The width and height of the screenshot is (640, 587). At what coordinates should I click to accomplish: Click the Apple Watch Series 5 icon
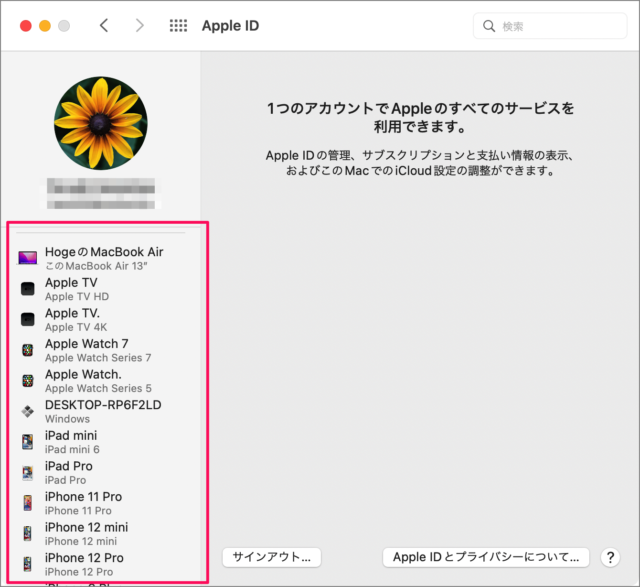pyautogui.click(x=28, y=380)
